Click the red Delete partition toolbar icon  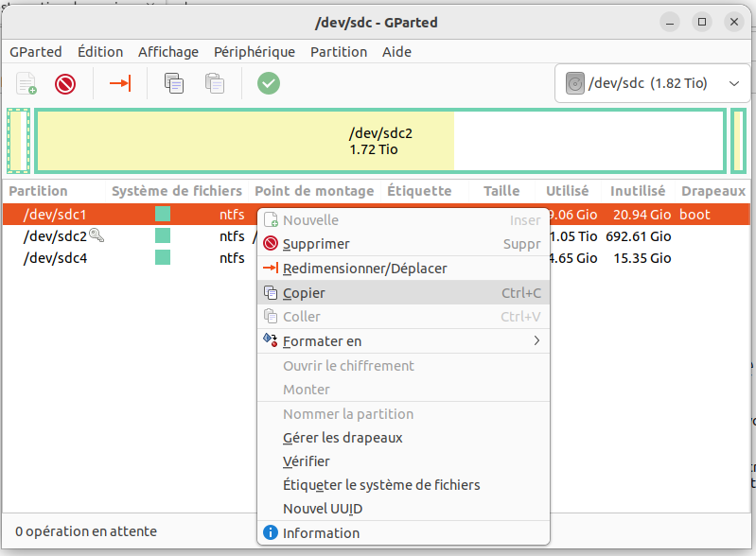coord(65,84)
